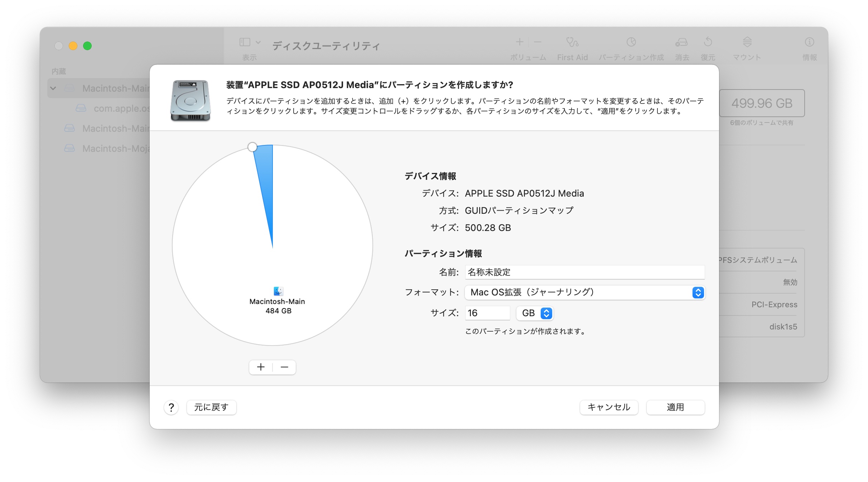Click the pie chart resize handle
Image resolution: width=868 pixels, height=482 pixels.
pos(252,147)
